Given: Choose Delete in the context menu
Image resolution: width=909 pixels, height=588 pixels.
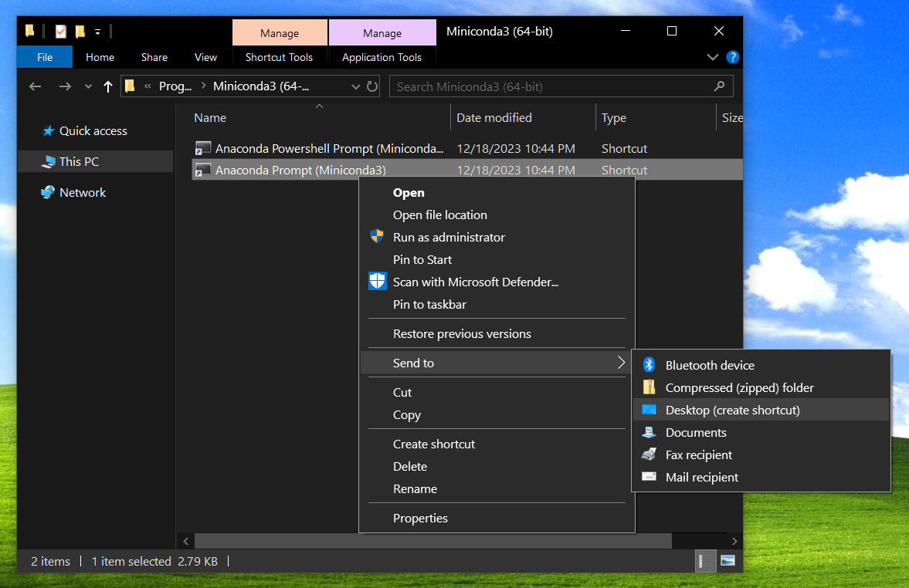Looking at the screenshot, I should pos(497,466).
